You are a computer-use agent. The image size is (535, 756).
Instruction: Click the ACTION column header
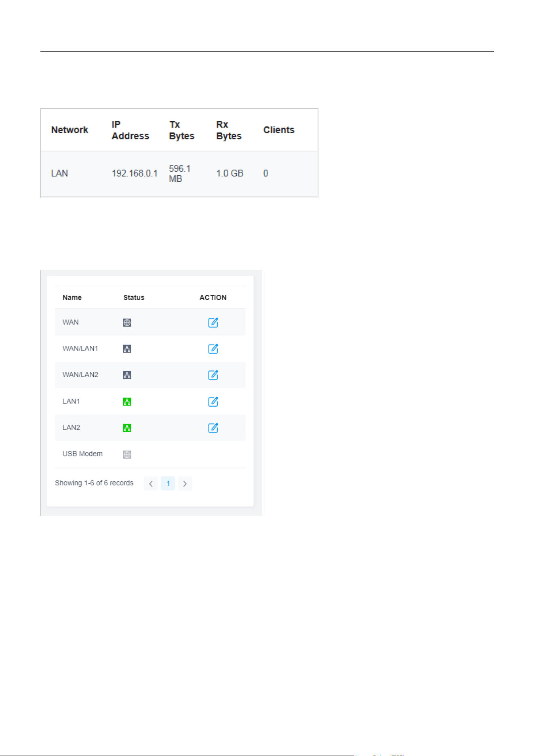tap(213, 298)
